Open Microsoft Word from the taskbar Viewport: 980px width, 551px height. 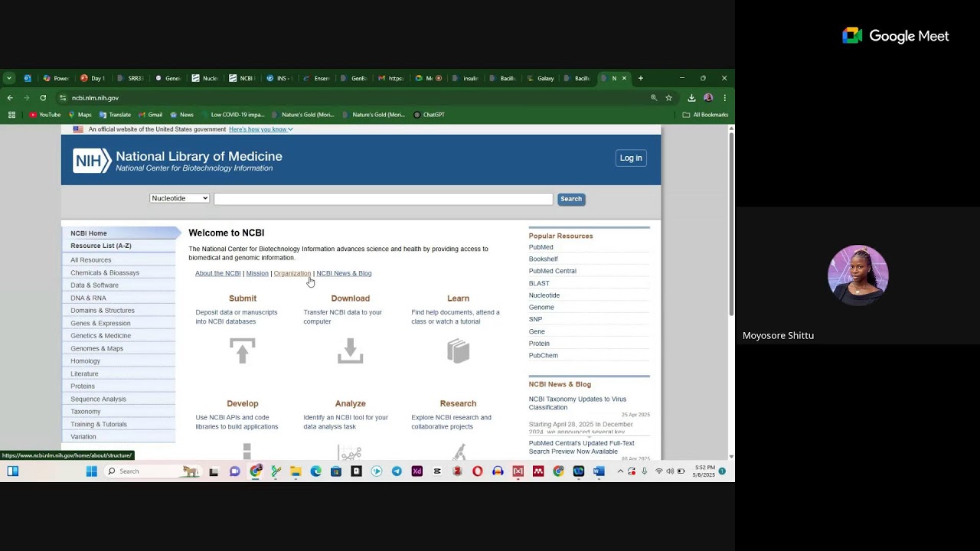pyautogui.click(x=599, y=471)
